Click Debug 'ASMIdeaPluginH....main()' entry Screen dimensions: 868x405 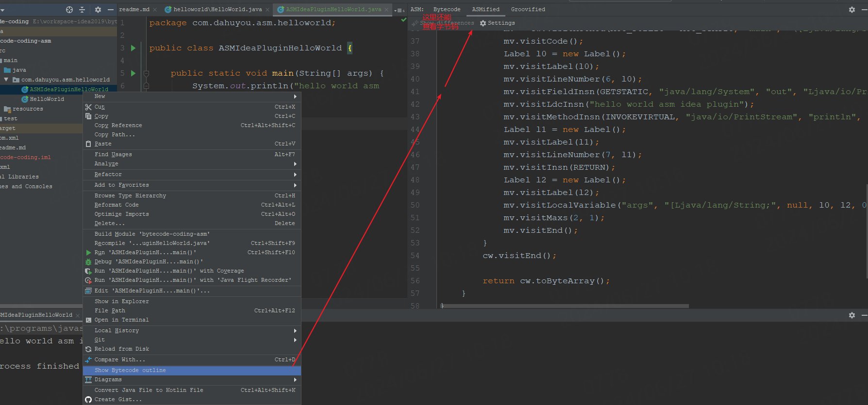tap(192, 261)
